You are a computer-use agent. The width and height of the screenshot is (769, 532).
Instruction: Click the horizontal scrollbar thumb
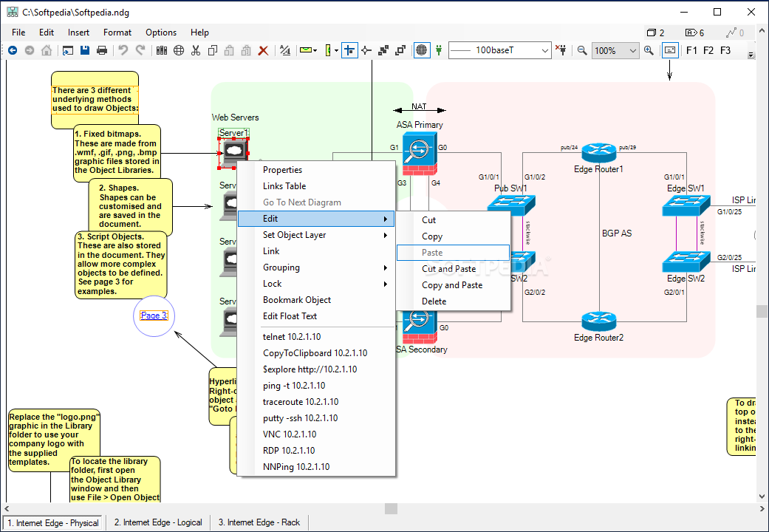(391, 508)
